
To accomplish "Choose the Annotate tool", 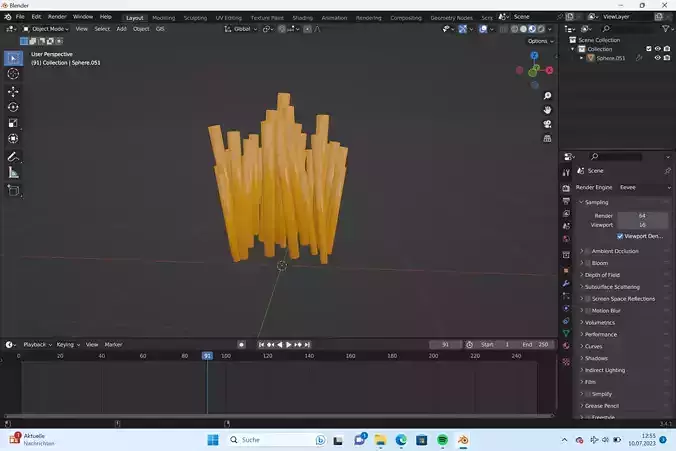I will [13, 157].
